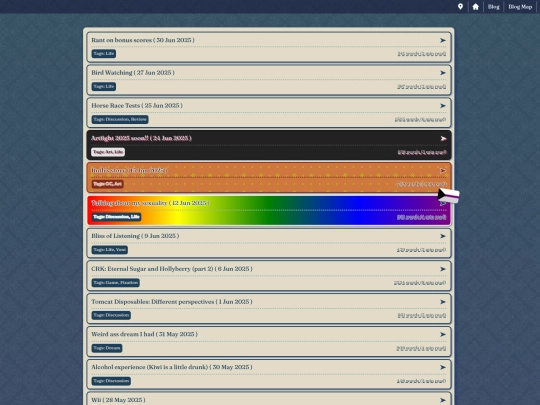Screen dimensions: 540x405
Task: Click the Tomcat Disposables: Different perspectives title
Action: click(172, 302)
